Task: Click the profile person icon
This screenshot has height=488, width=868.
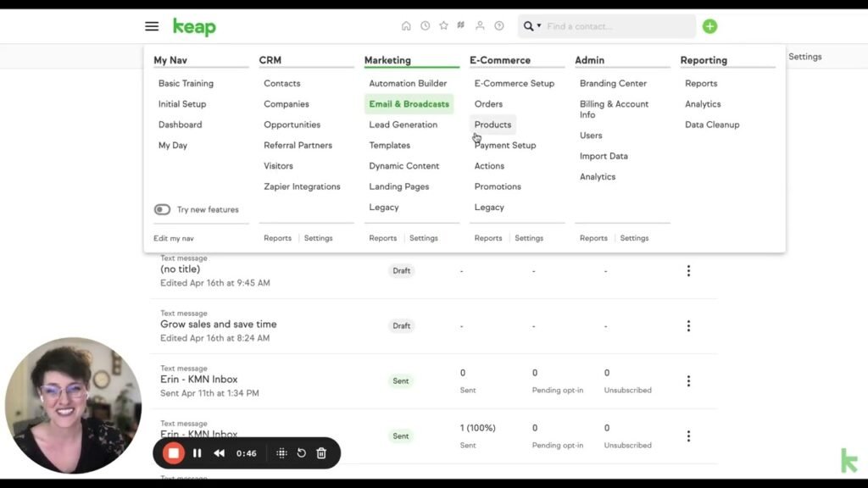Action: click(x=479, y=25)
